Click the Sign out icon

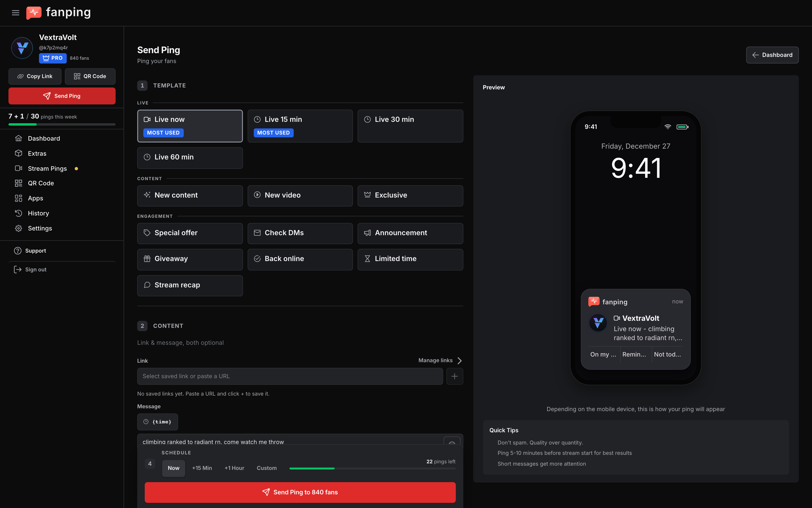click(17, 270)
